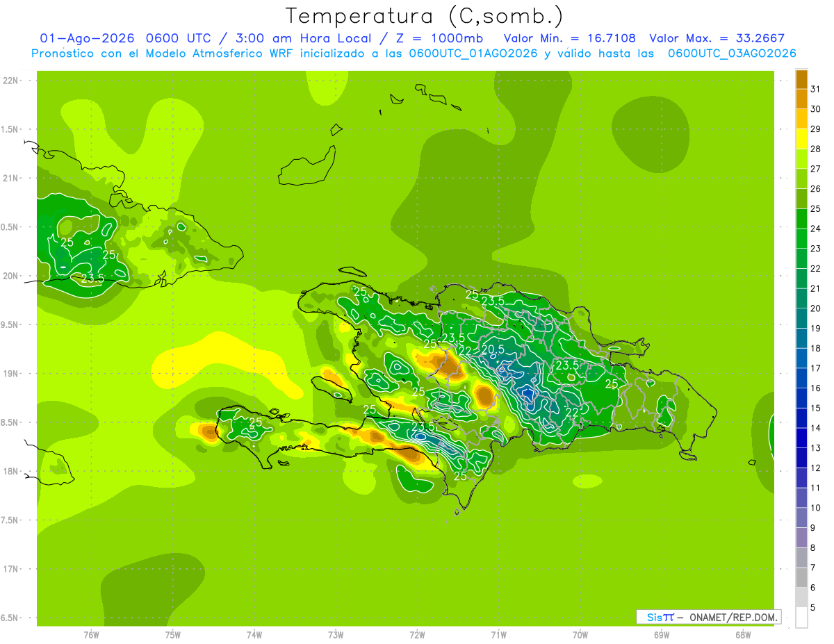
Task: Click the colorbar value "12"
Action: [x=816, y=468]
